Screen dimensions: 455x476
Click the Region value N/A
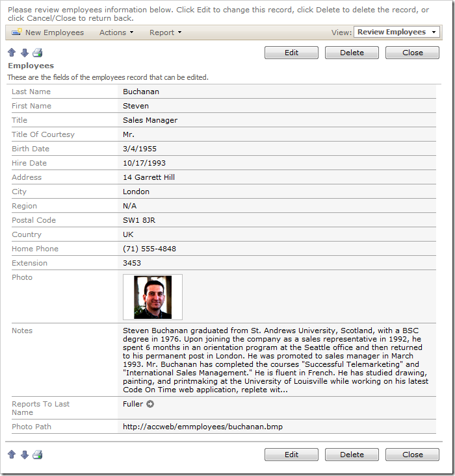pyautogui.click(x=129, y=206)
